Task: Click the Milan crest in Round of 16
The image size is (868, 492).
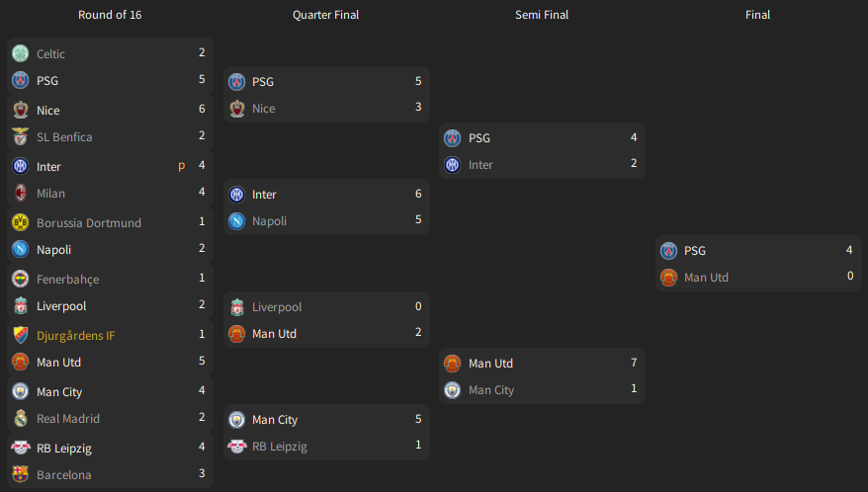Action: [21, 194]
